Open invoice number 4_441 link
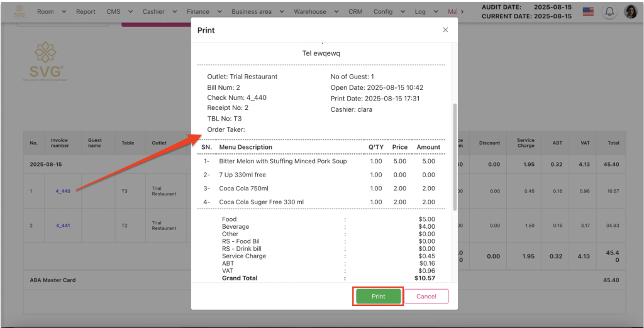This screenshot has height=328, width=644. point(63,225)
